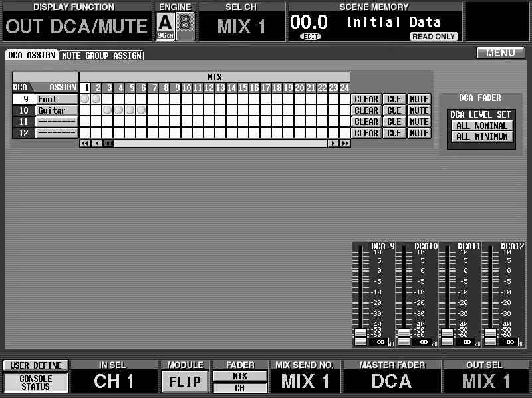Viewport: 532px width, 398px height.
Task: Toggle MIX 6 assignment for DCA 10 Guitar
Action: pyautogui.click(x=142, y=110)
